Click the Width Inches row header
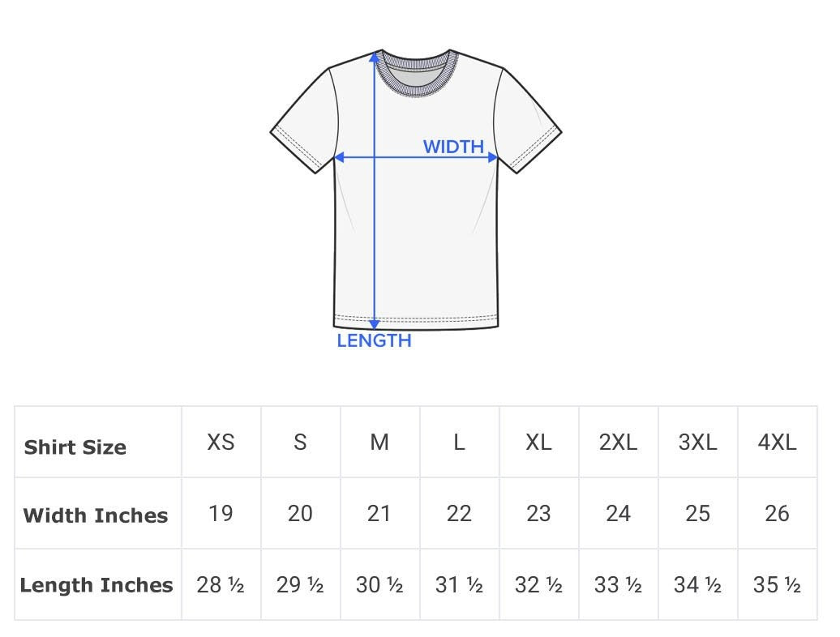Screen dimensions: 840x637 (96, 515)
